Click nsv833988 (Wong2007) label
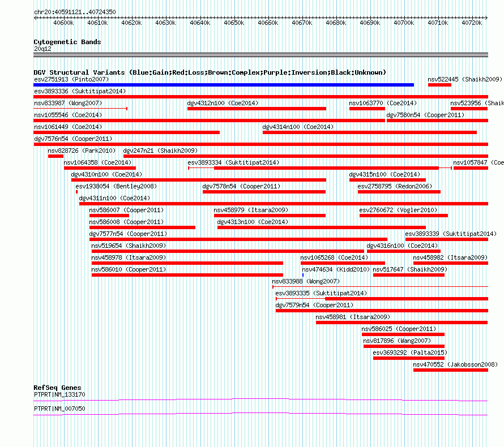Viewport: 504px width, 447px height. pyautogui.click(x=306, y=281)
